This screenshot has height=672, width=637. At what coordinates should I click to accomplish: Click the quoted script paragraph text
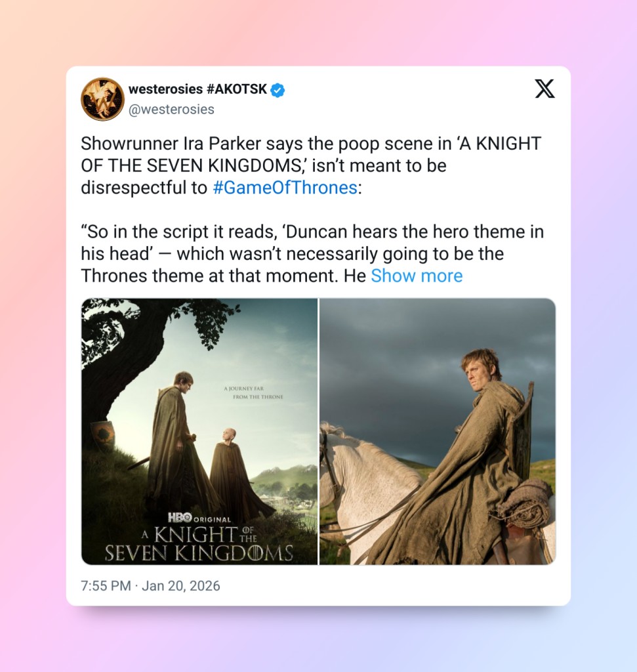(312, 254)
